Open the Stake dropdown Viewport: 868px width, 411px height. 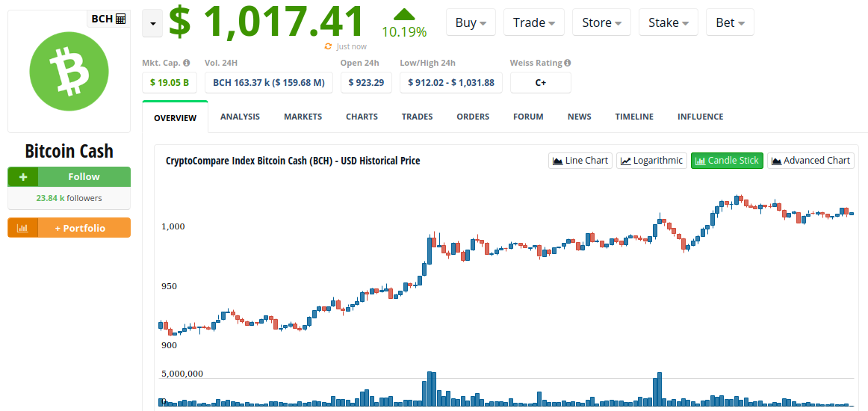point(668,22)
